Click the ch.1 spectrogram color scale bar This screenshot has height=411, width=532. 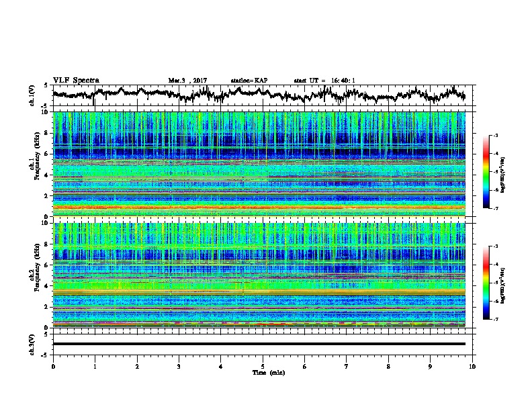(x=486, y=171)
